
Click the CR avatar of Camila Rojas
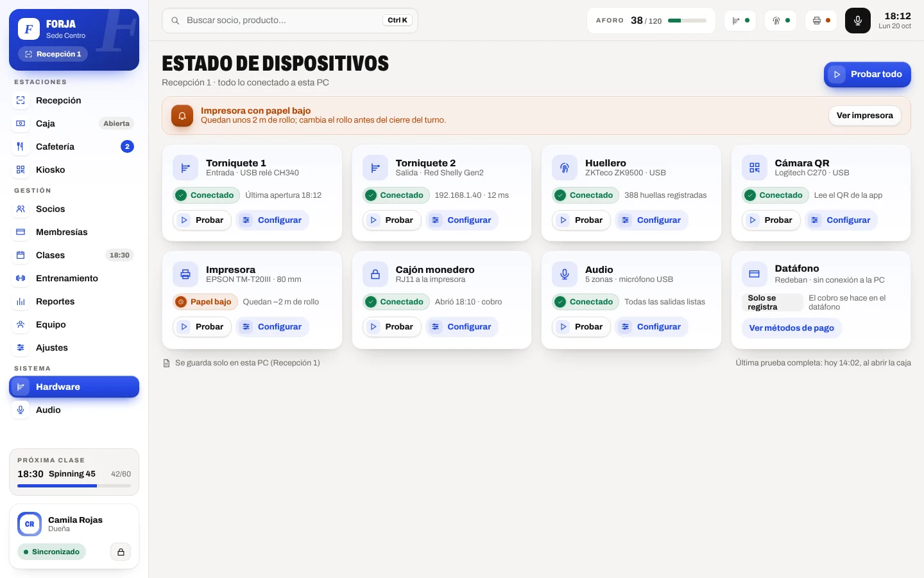pyautogui.click(x=30, y=524)
